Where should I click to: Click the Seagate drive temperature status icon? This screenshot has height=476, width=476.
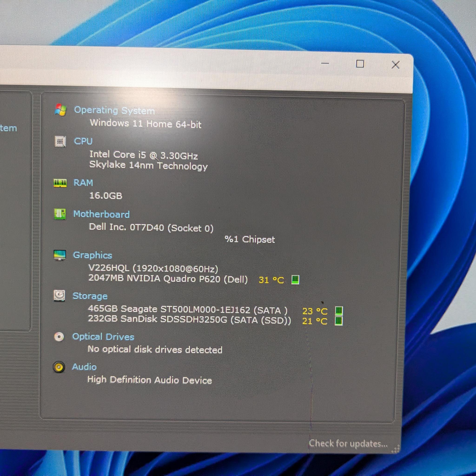(x=339, y=311)
